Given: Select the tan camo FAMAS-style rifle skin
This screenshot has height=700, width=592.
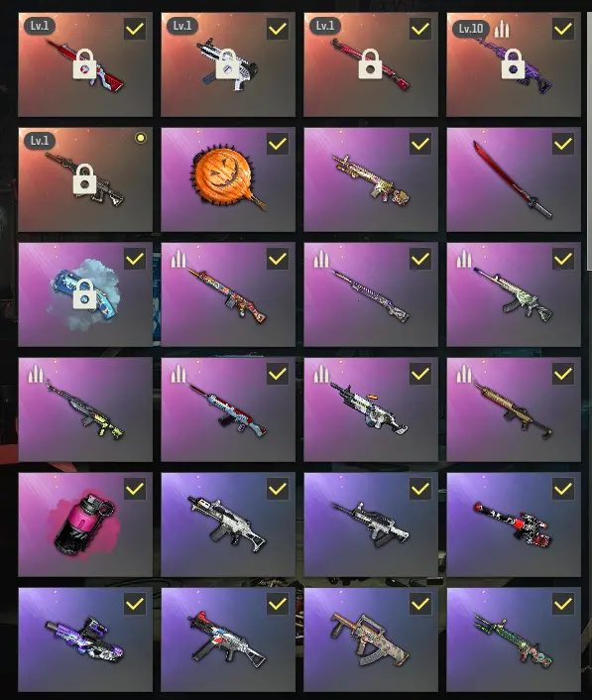Looking at the screenshot, I should coord(371,640).
